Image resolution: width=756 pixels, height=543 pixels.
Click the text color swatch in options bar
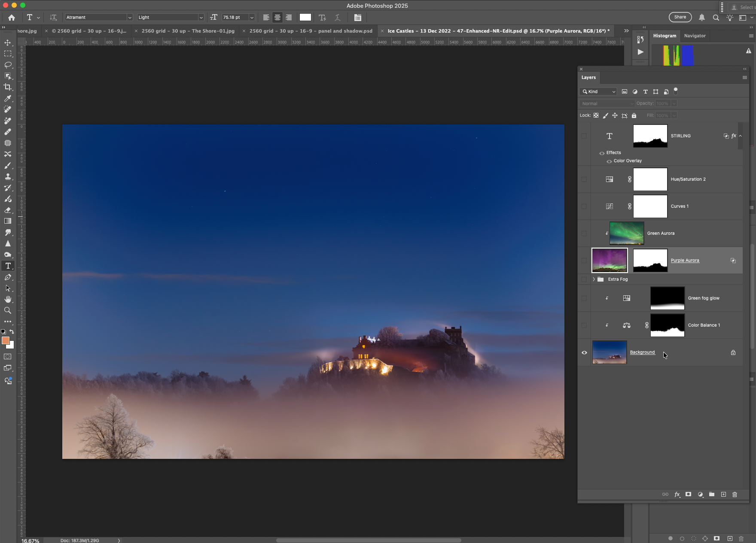(x=305, y=18)
